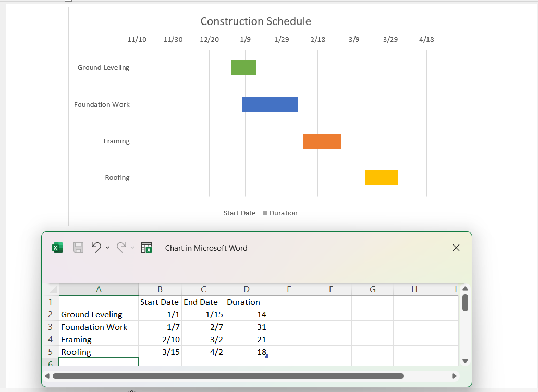Image resolution: width=538 pixels, height=392 pixels.
Task: Click the Ground Leveling axis label in chart
Action: 103,68
